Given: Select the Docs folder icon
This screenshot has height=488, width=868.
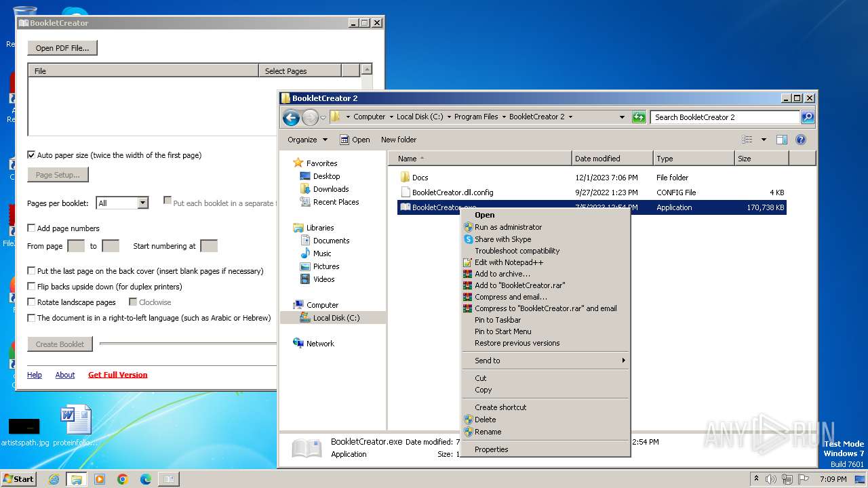Looking at the screenshot, I should [406, 178].
